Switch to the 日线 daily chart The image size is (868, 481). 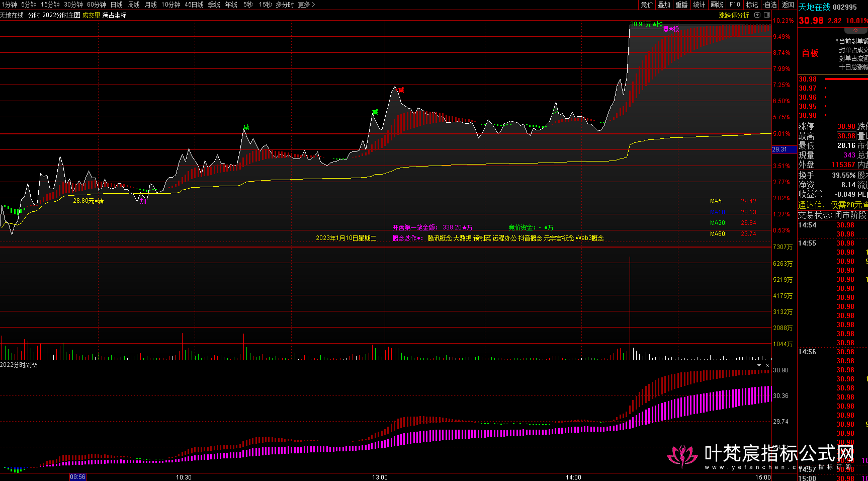tap(117, 5)
